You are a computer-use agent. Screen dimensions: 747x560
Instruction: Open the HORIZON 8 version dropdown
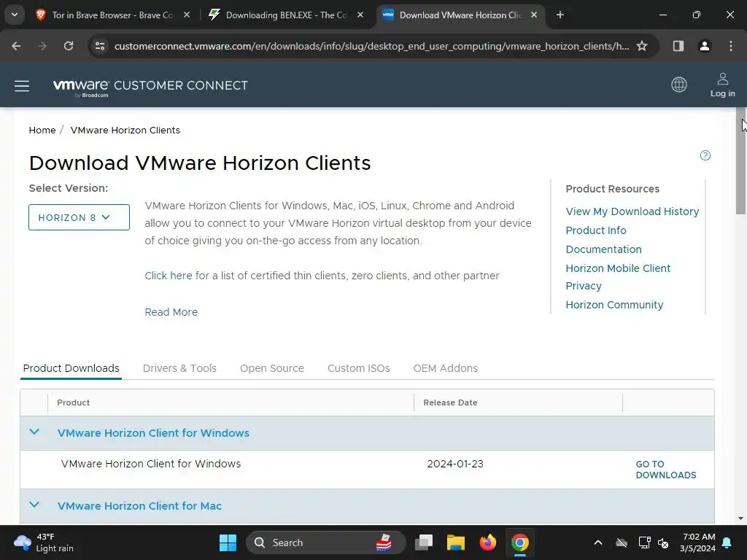point(79,217)
